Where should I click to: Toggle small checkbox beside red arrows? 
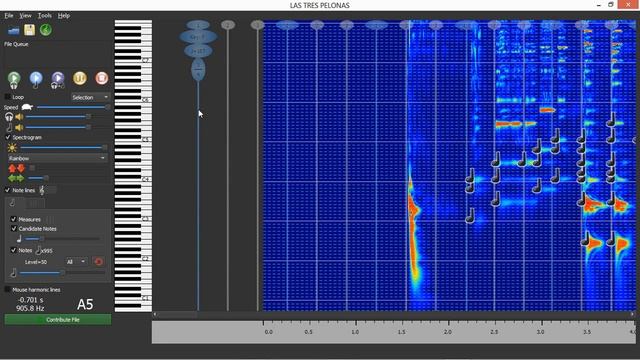(x=32, y=168)
